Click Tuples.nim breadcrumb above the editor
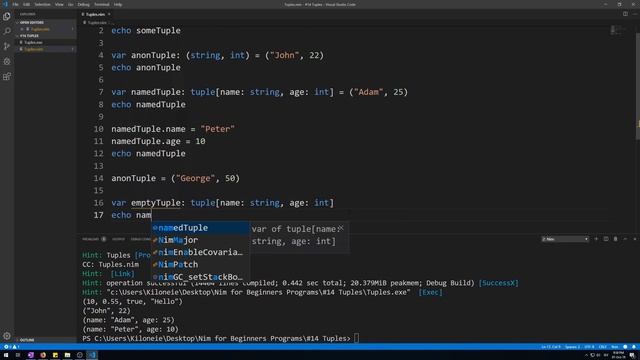 (97, 23)
